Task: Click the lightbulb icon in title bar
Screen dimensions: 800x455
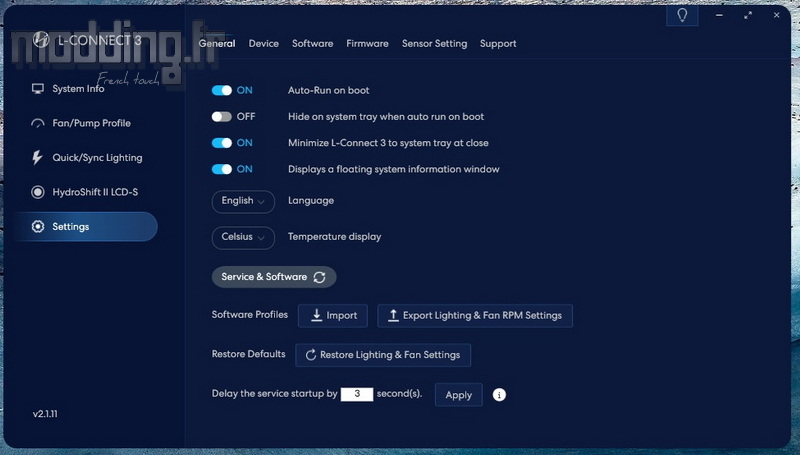Action: coord(682,16)
